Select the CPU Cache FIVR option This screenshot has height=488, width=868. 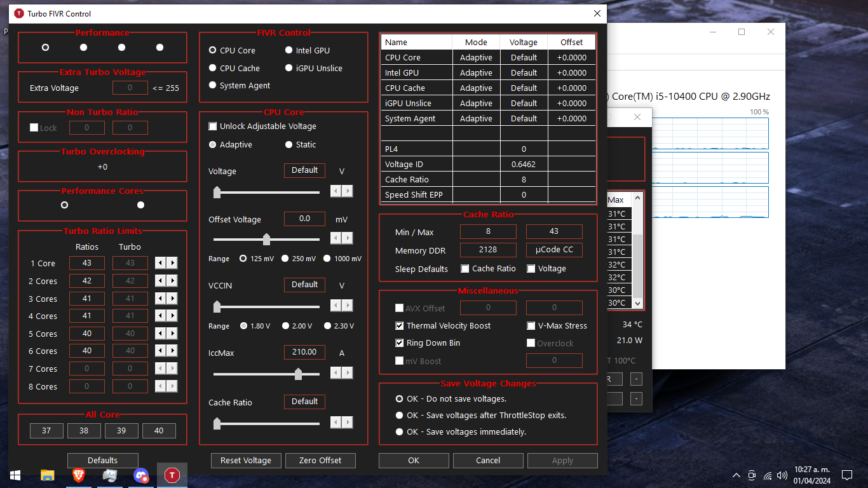(x=234, y=68)
